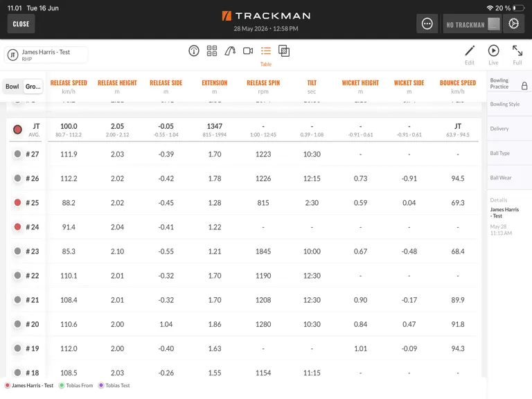Switch to the Gro... tab
Image resolution: width=532 pixels, height=399 pixels.
pos(33,87)
